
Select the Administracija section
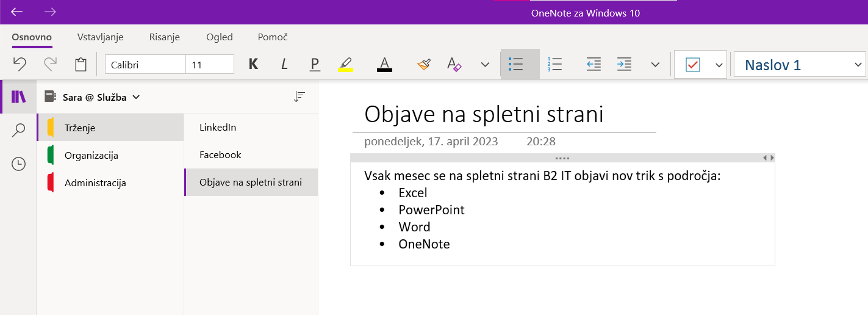click(110, 183)
